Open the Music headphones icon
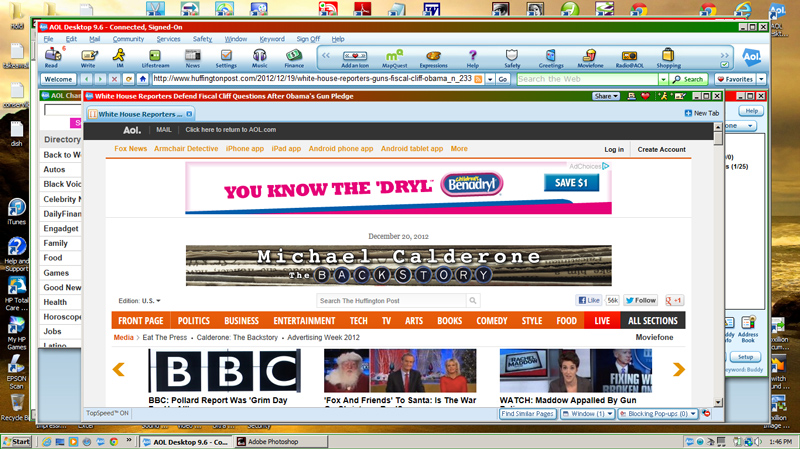 tap(259, 58)
